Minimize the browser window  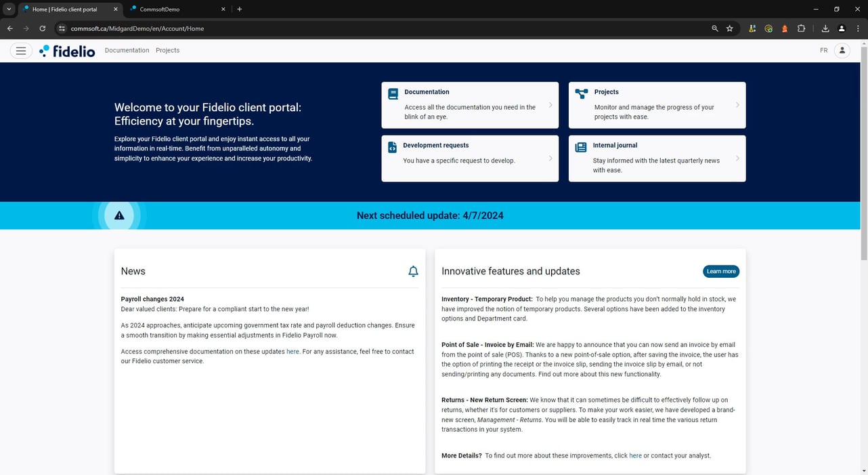[x=815, y=9]
